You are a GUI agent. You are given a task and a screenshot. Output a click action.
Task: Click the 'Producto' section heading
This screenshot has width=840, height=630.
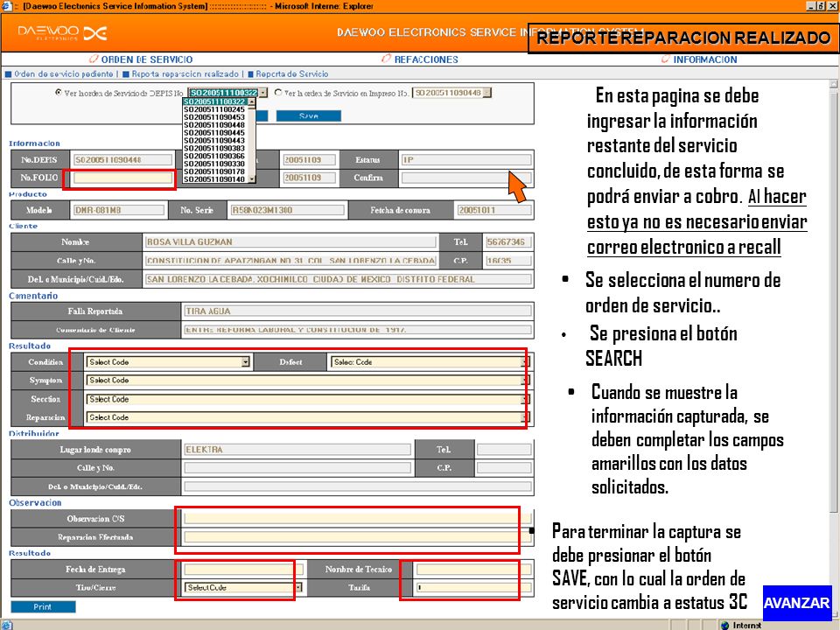[x=28, y=194]
